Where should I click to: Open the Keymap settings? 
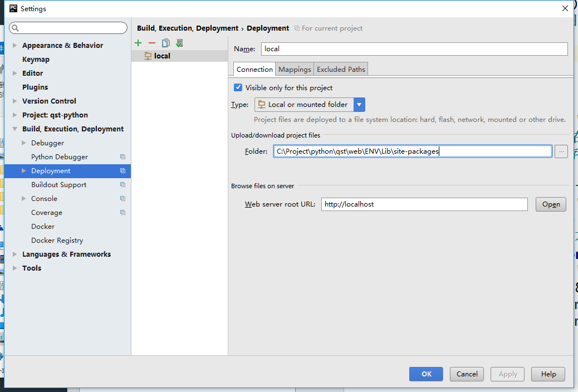36,60
